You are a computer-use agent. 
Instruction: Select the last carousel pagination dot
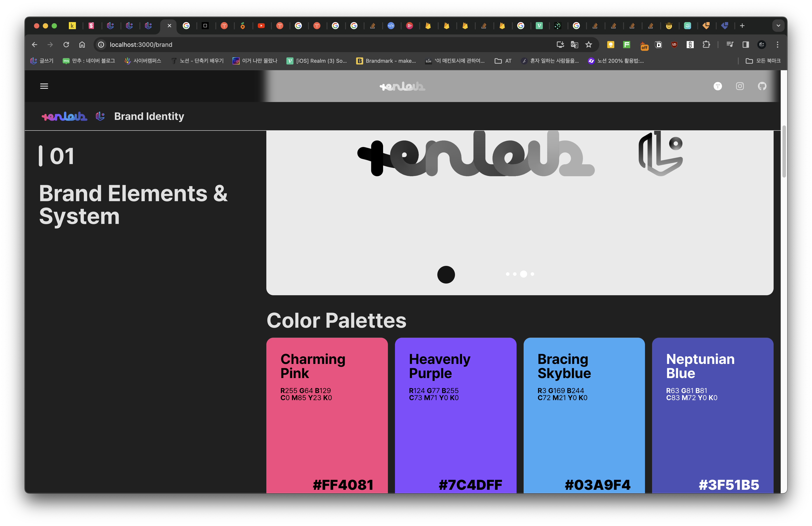pos(533,274)
